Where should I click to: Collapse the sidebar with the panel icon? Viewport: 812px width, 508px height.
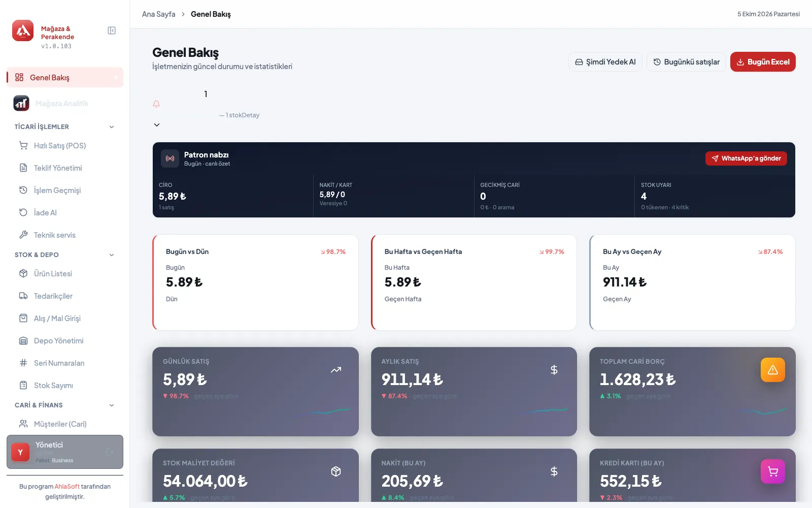112,30
